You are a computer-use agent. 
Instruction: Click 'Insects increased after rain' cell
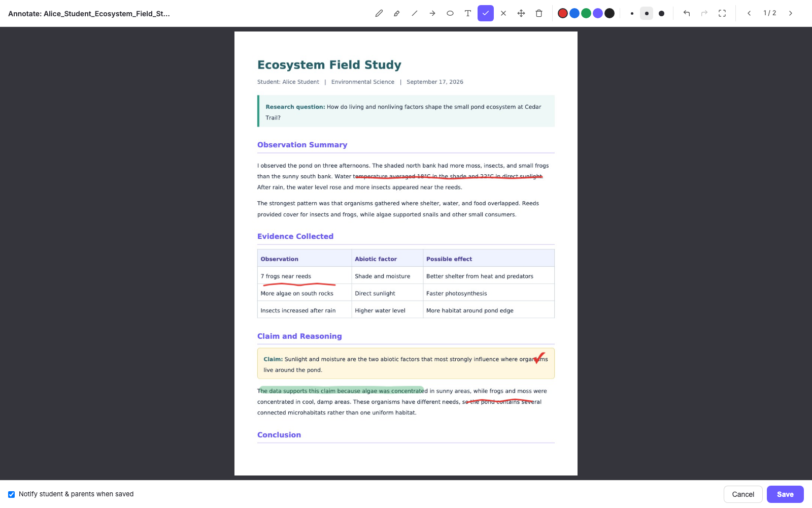point(304,310)
